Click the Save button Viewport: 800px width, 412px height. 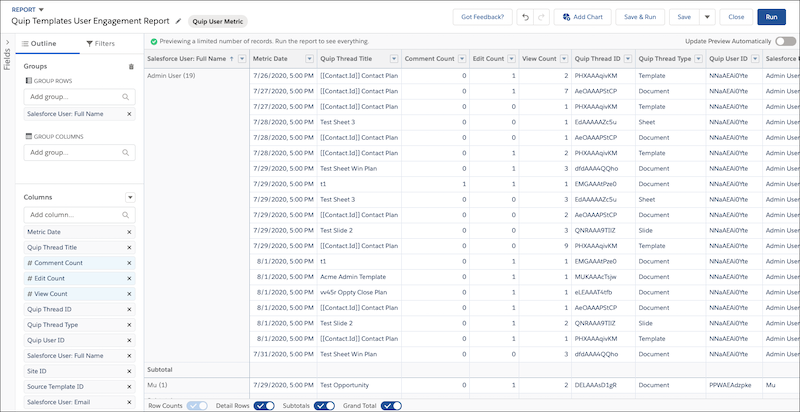point(684,17)
